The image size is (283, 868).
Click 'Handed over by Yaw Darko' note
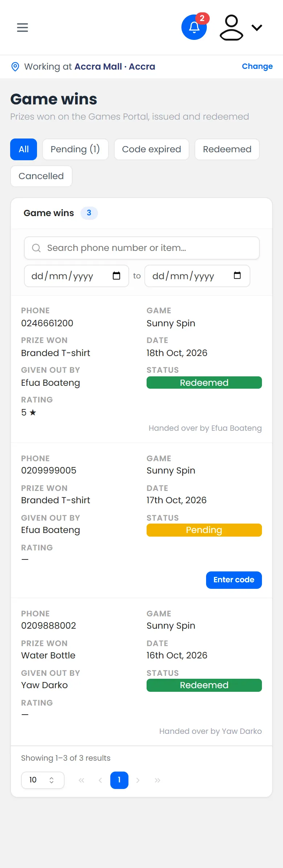(210, 731)
